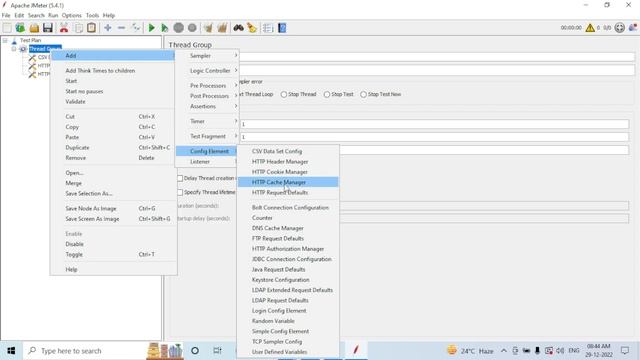This screenshot has width=640, height=360.
Task: Click the binoculars Search toolbar icon
Action: point(238,28)
